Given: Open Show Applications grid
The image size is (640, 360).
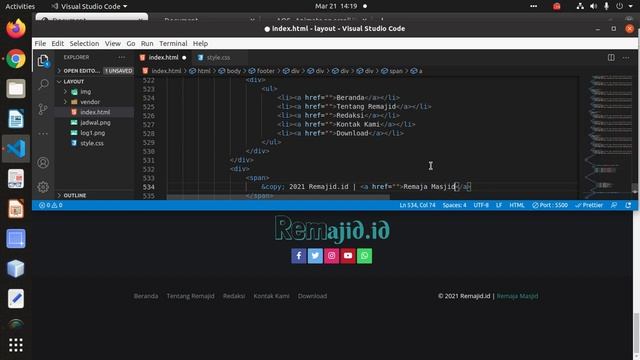Looking at the screenshot, I should 16,345.
